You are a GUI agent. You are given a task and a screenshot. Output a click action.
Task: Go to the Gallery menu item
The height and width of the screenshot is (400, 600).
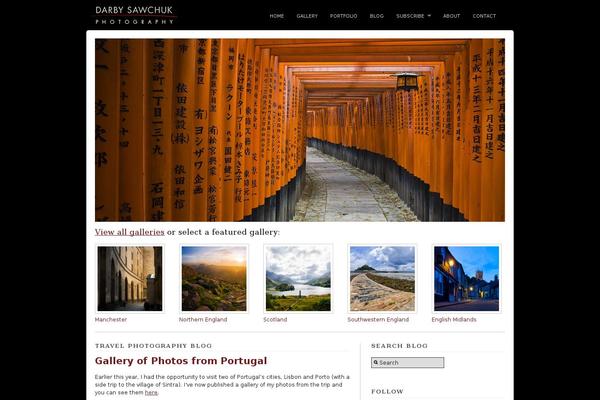(307, 16)
